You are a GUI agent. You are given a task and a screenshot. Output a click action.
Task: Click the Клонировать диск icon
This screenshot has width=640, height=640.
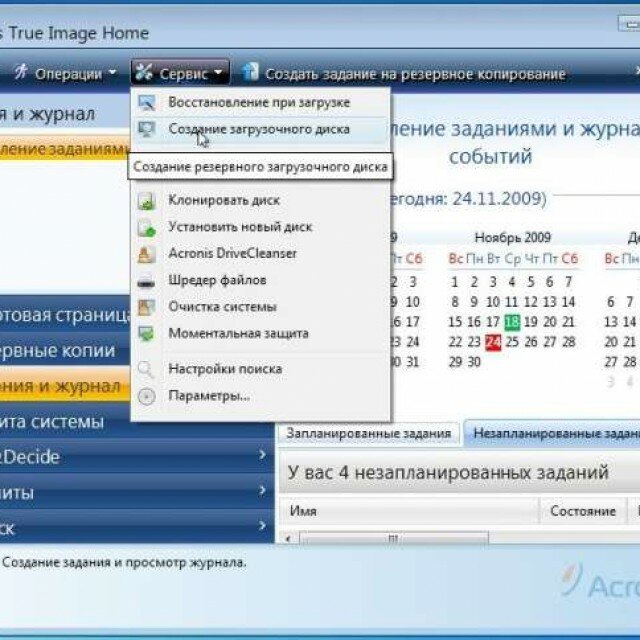click(x=146, y=201)
